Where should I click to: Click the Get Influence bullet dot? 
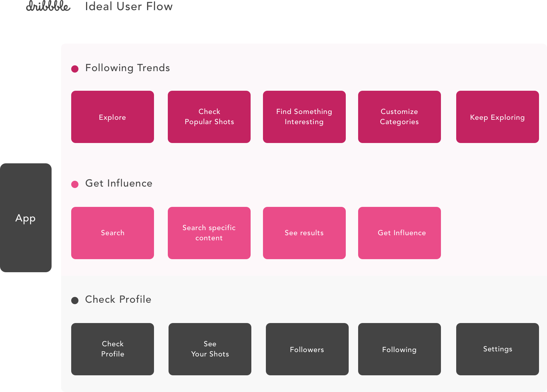tap(75, 184)
